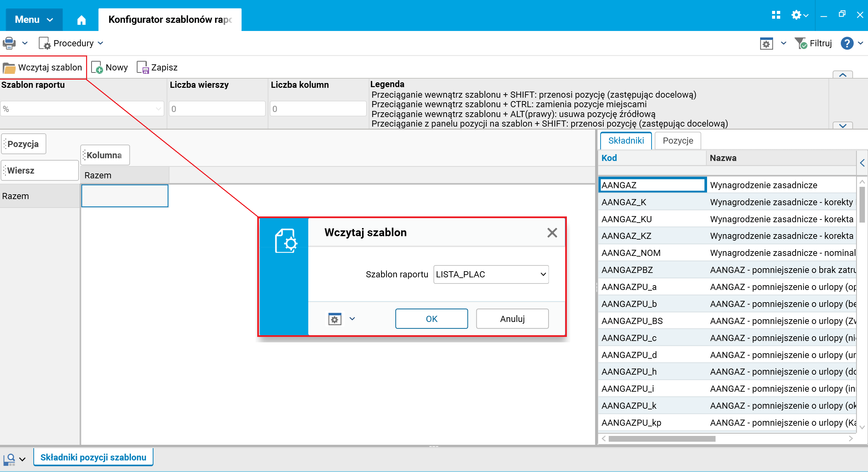The image size is (868, 472).
Task: Click the dialog's window settings icon
Action: tap(335, 319)
